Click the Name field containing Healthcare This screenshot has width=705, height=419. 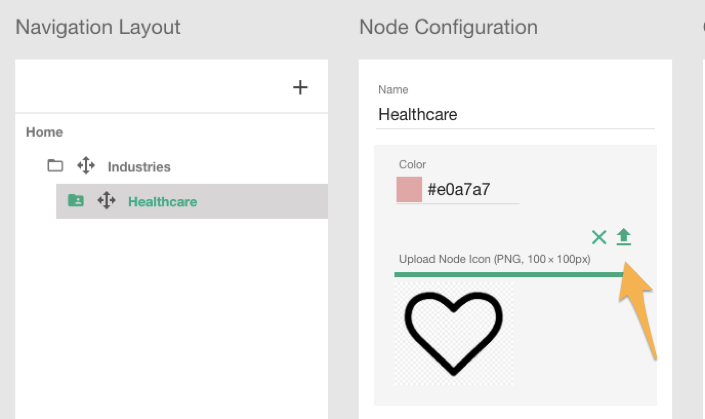[515, 115]
